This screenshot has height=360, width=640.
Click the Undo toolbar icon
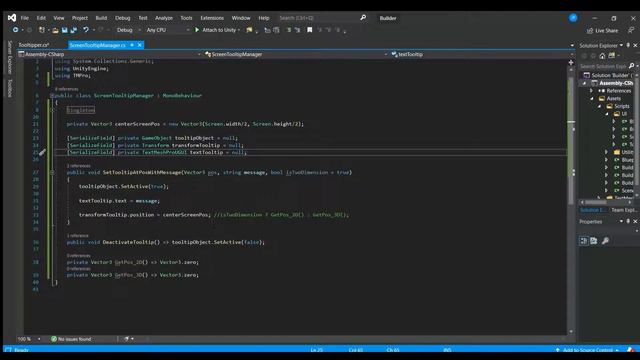(86, 30)
